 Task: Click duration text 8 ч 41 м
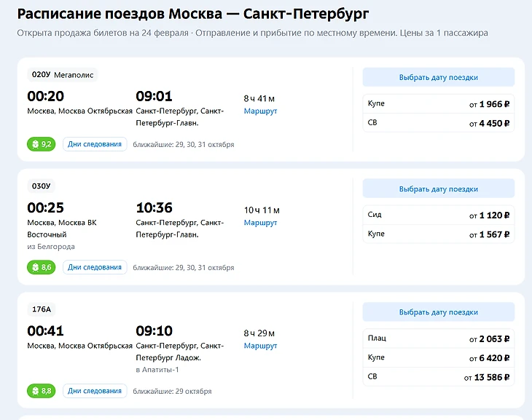point(259,99)
